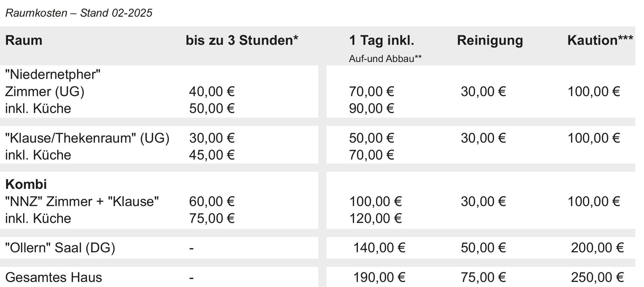Click the 40,00 € price

[x=212, y=92]
